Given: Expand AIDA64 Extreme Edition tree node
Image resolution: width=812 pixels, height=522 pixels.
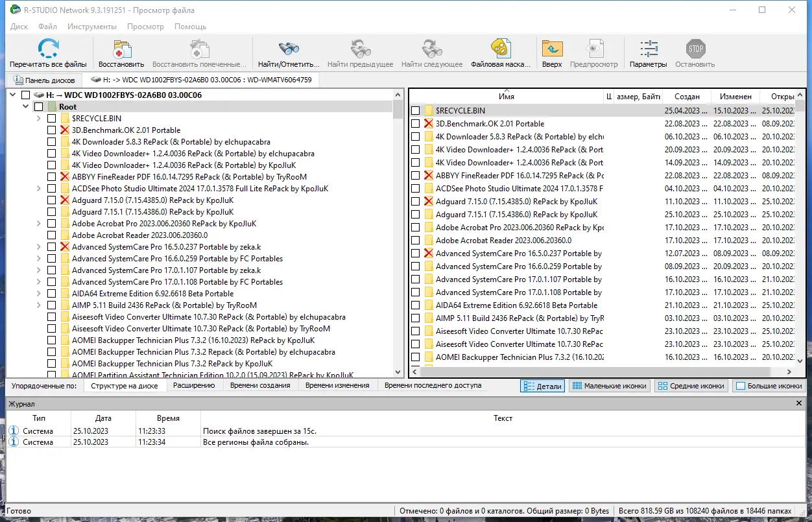Looking at the screenshot, I should click(x=39, y=294).
